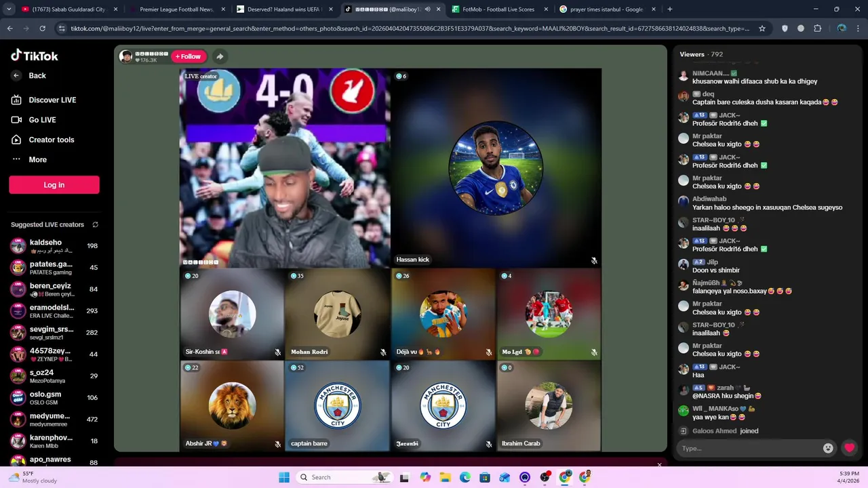Open suggested creator s_oz24

click(54, 376)
